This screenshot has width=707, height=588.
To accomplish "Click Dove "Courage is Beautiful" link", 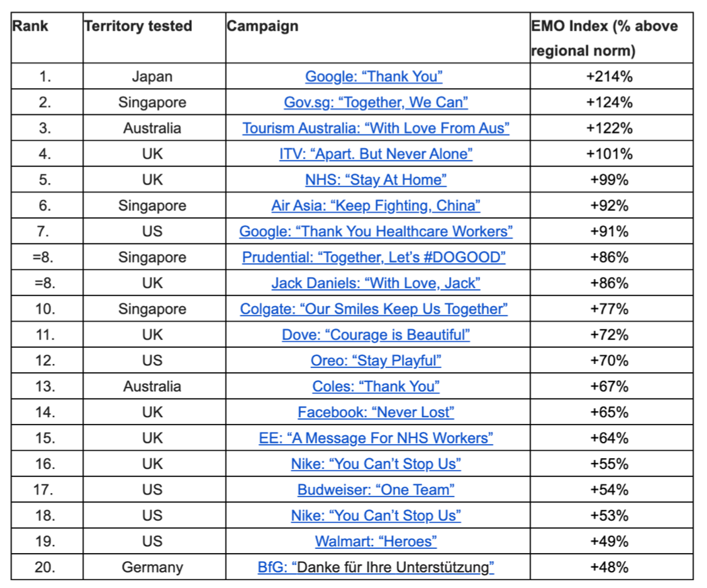I will click(x=376, y=335).
